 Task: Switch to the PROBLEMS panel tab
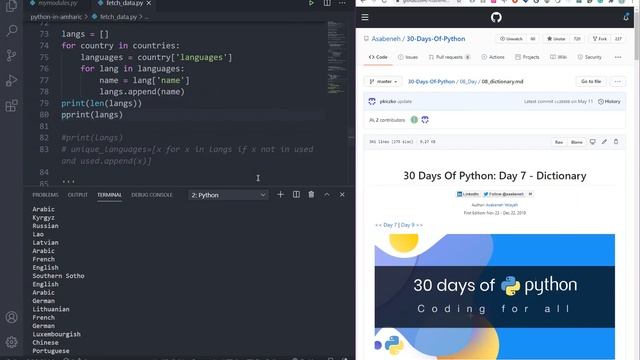pos(45,195)
